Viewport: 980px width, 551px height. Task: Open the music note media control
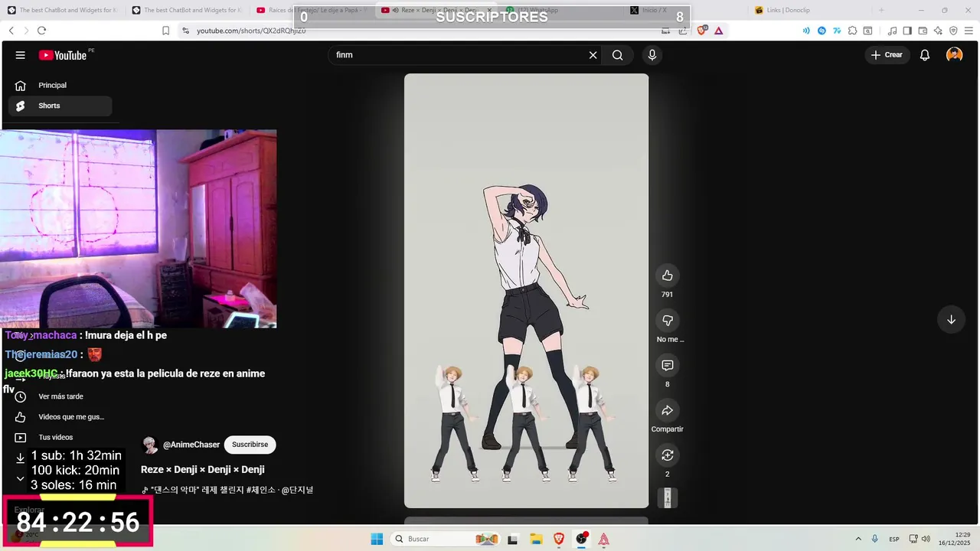(x=892, y=31)
